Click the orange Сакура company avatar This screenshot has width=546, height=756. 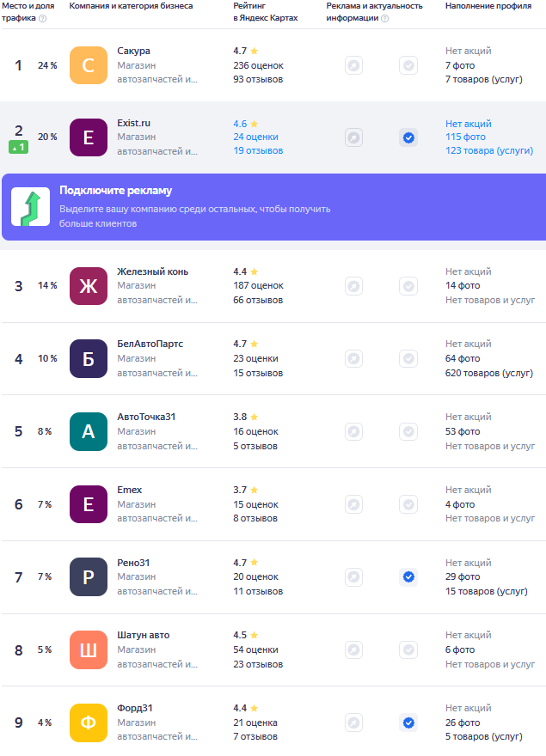88,65
